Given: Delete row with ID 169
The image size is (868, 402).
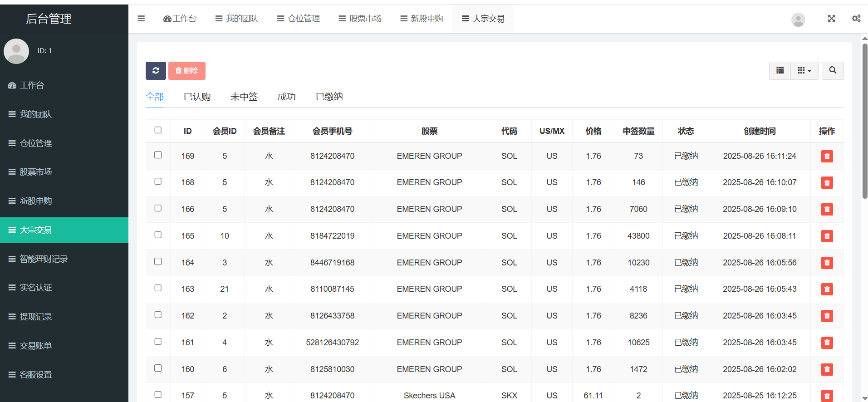Looking at the screenshot, I should click(x=827, y=156).
